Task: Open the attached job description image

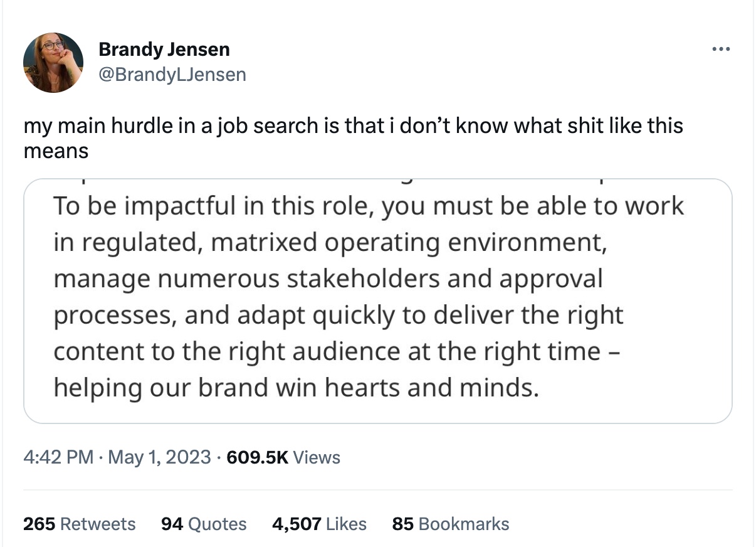Action: (377, 301)
